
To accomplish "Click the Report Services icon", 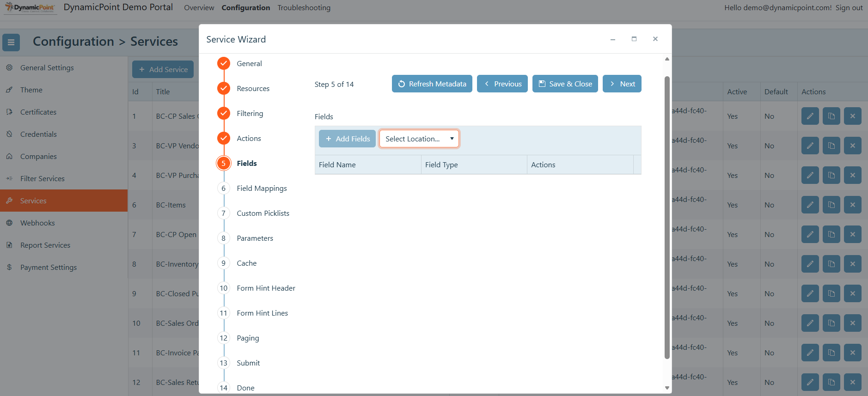I will tap(9, 245).
